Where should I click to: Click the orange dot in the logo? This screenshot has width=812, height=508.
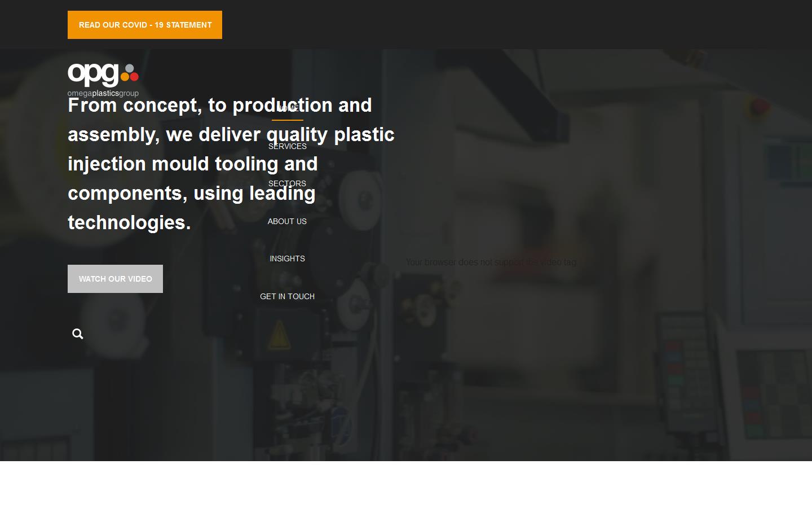pos(125,77)
